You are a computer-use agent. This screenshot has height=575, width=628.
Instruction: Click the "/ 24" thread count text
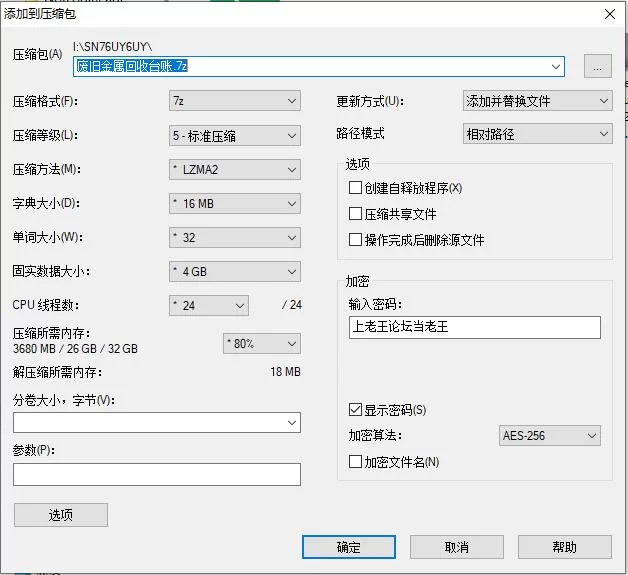pyautogui.click(x=292, y=305)
